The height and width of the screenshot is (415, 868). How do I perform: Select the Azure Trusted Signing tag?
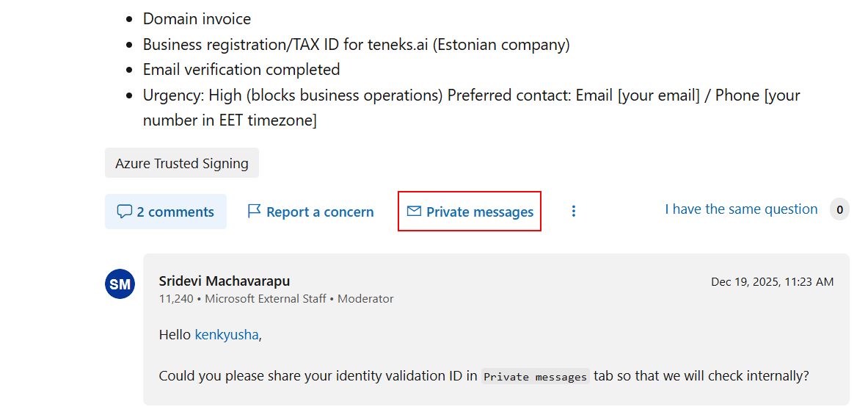coord(181,164)
